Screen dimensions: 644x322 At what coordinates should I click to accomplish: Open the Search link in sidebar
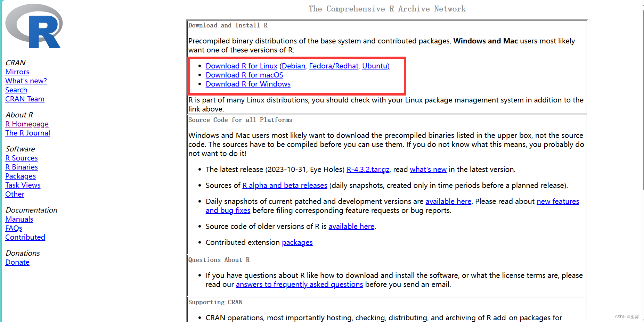pyautogui.click(x=16, y=90)
